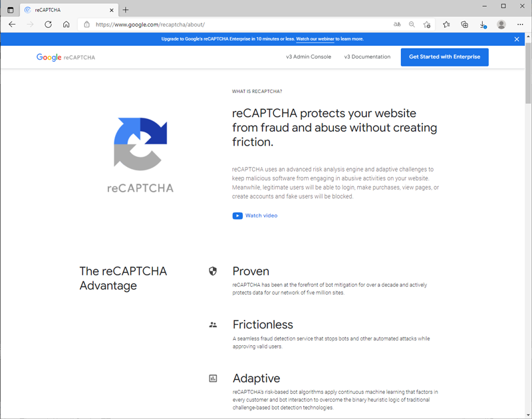Click the Adaptive chart icon
532x419 pixels.
tap(213, 378)
